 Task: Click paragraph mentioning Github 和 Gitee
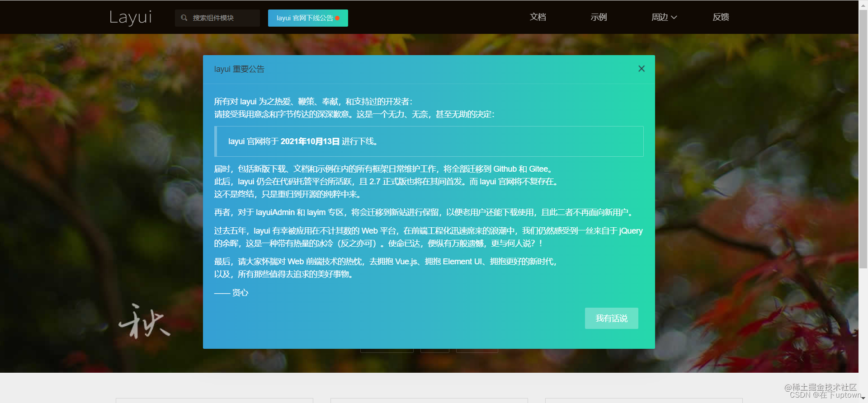[384, 169]
